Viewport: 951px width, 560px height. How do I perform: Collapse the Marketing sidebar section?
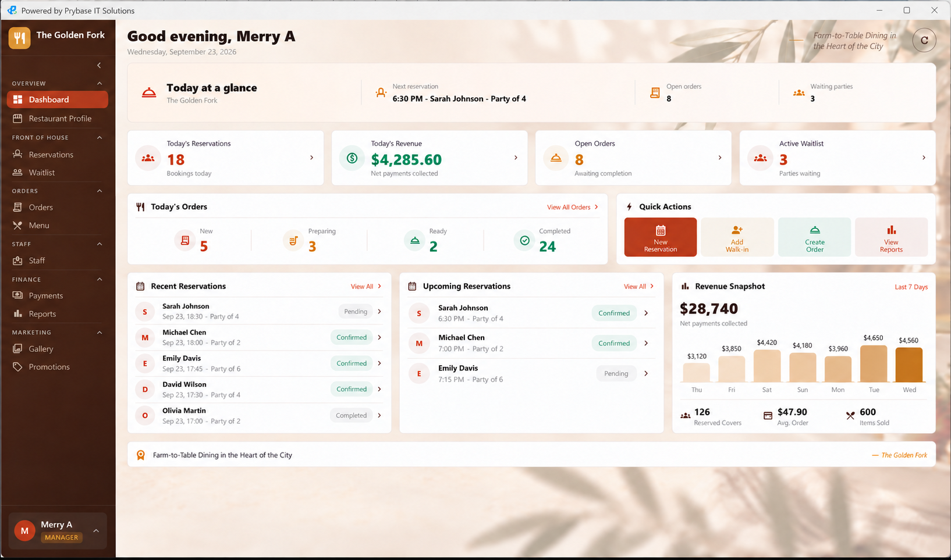tap(100, 333)
